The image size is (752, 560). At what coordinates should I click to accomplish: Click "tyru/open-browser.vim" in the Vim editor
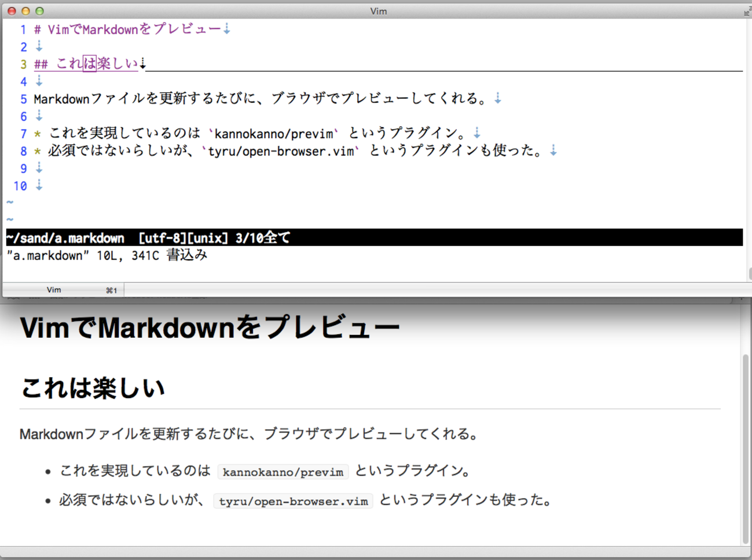coord(281,152)
